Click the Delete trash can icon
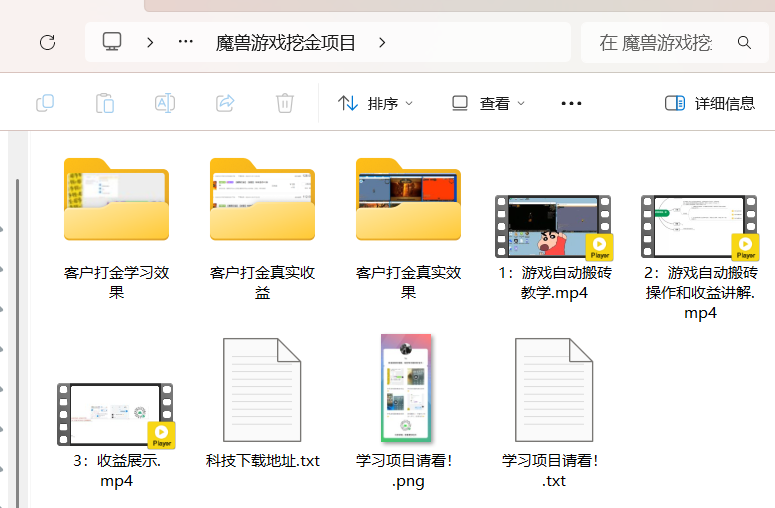This screenshot has width=775, height=508. click(x=285, y=103)
